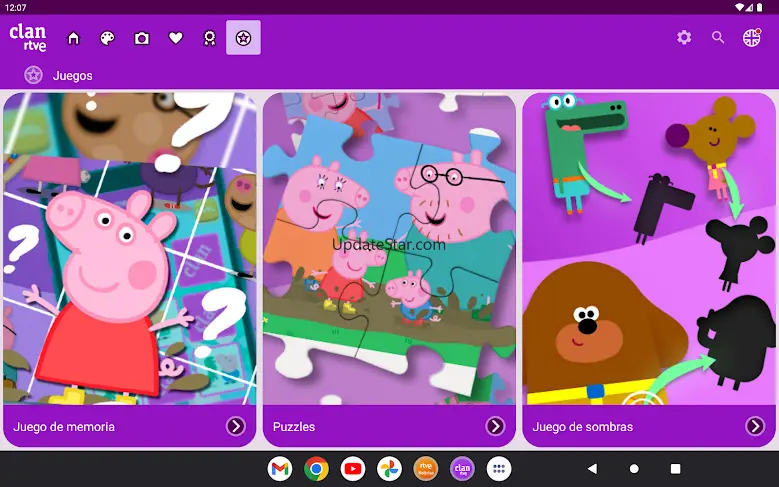The height and width of the screenshot is (487, 779).
Task: Open the Peppa Pig memory game thumbnail
Action: click(130, 248)
